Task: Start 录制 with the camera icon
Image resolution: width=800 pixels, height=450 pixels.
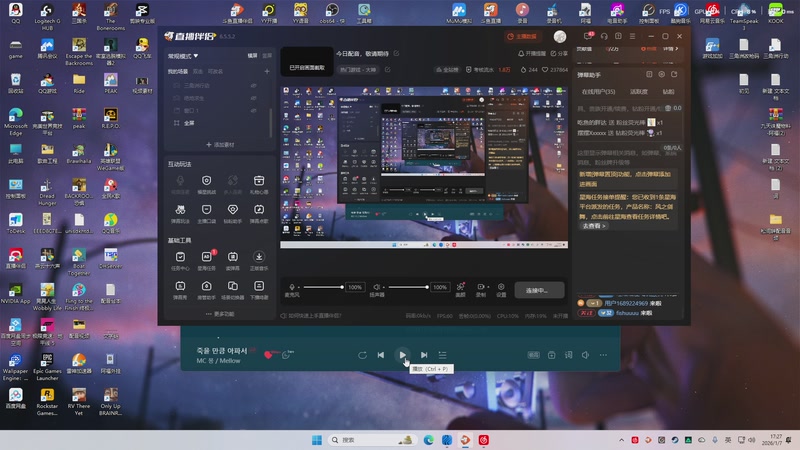Action: [x=480, y=287]
